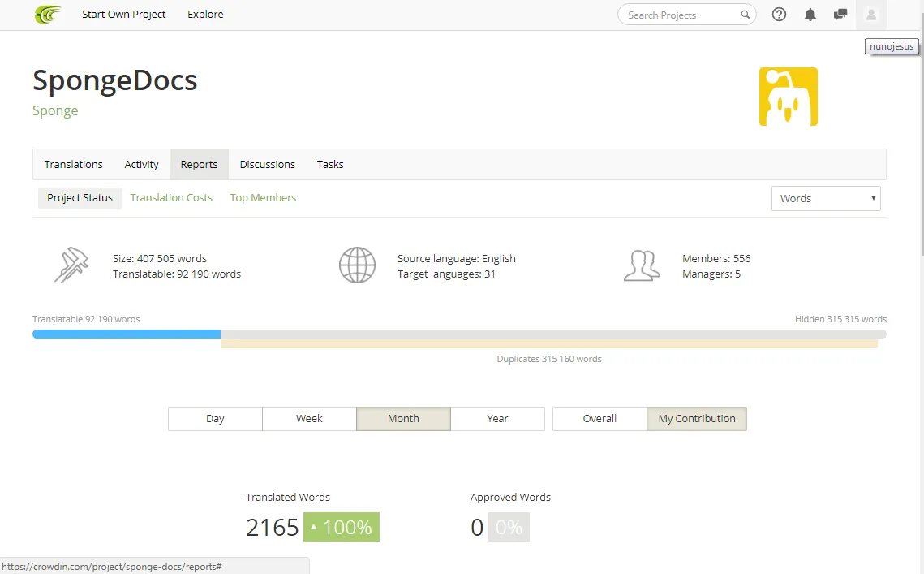Click the SpongeDocs project title

tap(115, 80)
